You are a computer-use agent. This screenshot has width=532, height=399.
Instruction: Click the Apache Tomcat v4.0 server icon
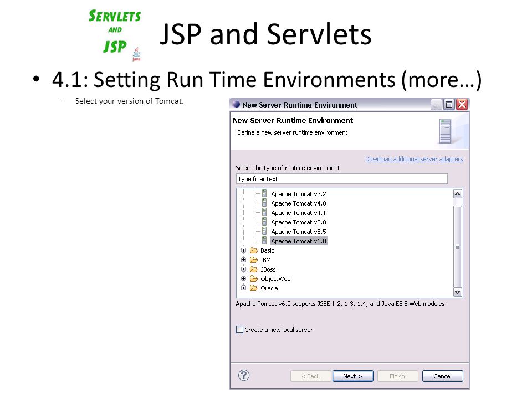click(x=264, y=203)
